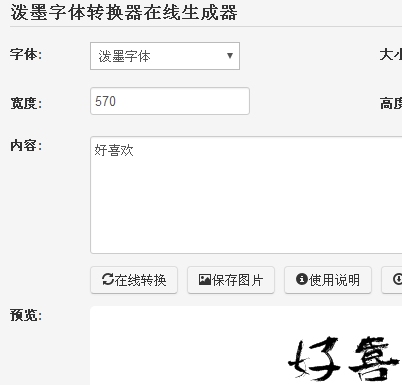Click the 大小 label at the right edge
Viewport: 402px width, 385px height.
(391, 54)
